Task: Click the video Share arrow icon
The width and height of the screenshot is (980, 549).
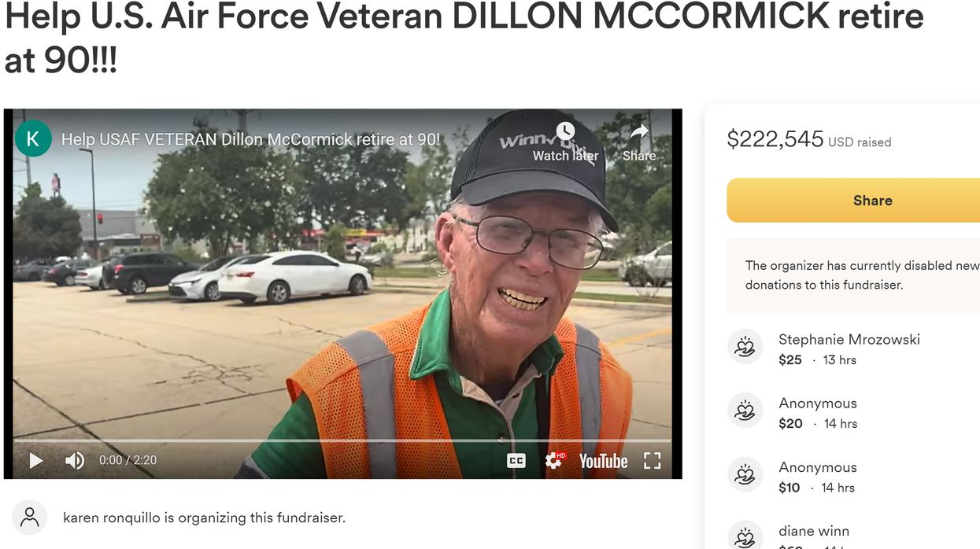Action: tap(639, 131)
